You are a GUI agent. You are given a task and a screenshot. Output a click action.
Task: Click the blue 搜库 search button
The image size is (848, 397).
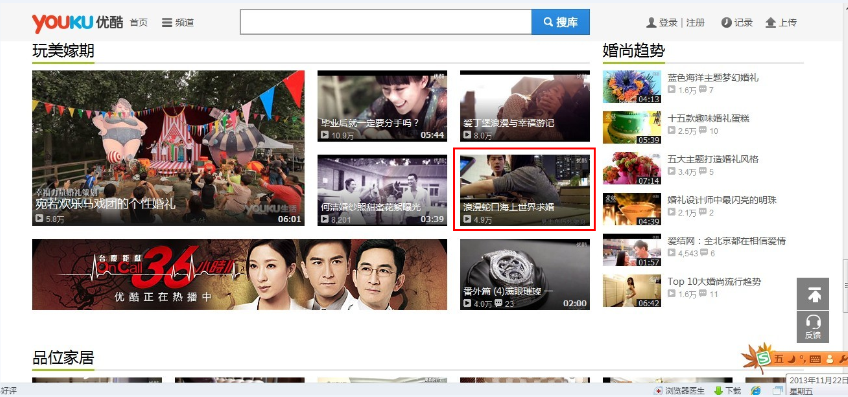560,22
